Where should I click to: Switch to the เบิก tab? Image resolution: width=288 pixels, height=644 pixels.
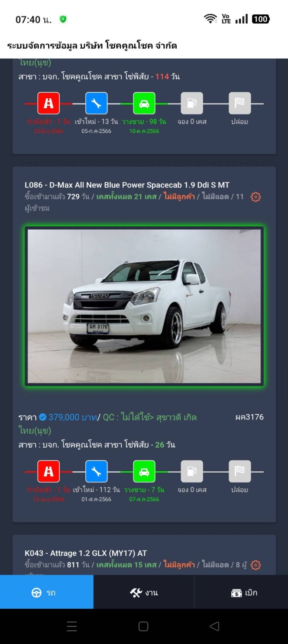(241, 592)
